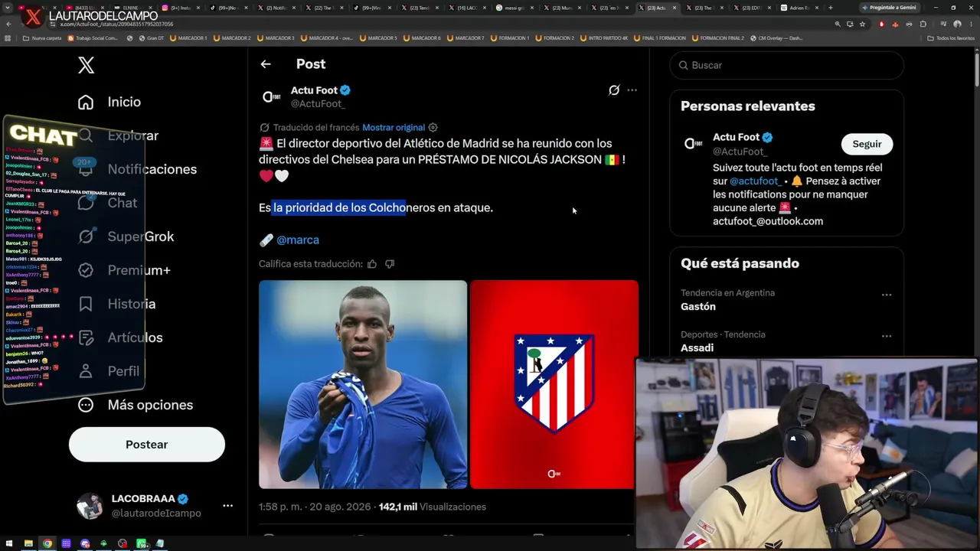
Task: Open the CM Overlay — Dash bookmark
Action: click(776, 37)
